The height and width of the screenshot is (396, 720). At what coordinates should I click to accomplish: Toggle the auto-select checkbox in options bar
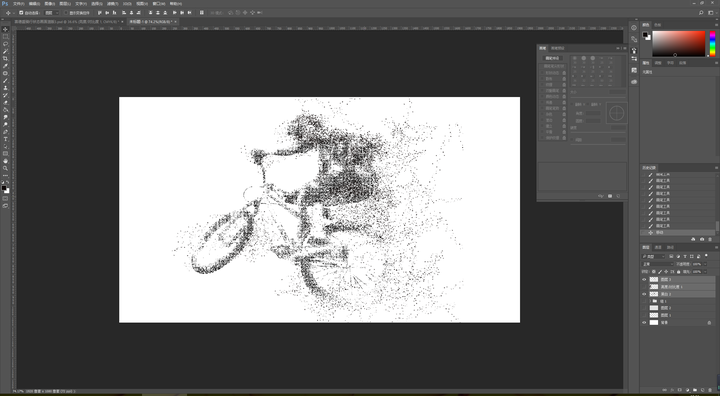(x=21, y=13)
